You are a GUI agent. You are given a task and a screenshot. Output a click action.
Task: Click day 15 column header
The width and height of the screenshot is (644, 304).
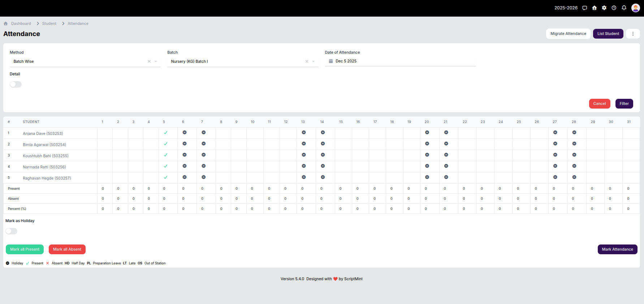coord(341,122)
